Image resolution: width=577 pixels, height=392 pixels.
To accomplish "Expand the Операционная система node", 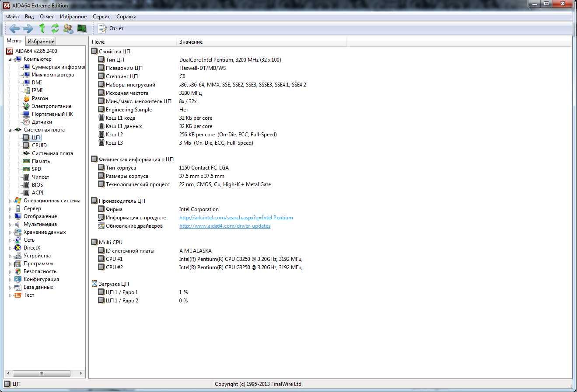I will [x=10, y=201].
